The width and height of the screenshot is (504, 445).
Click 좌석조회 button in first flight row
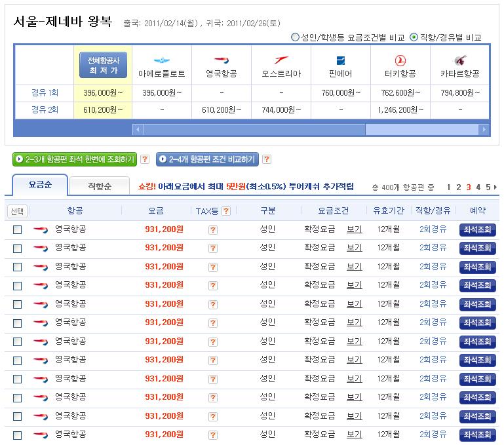[477, 230]
